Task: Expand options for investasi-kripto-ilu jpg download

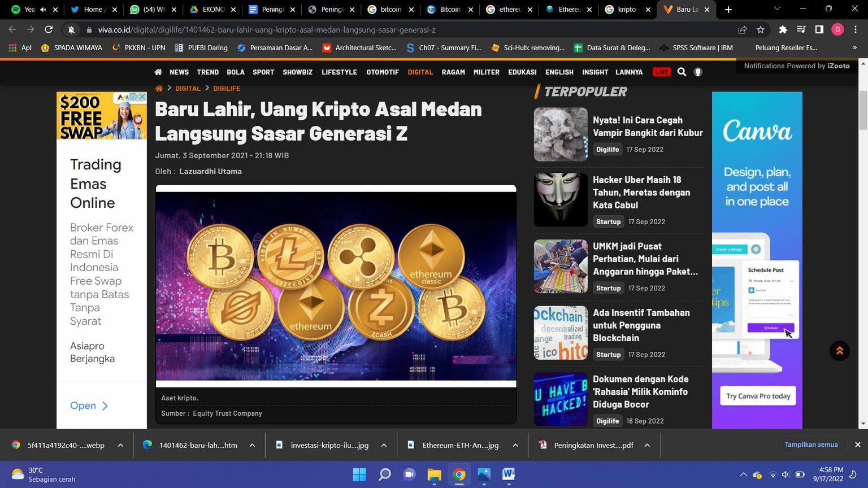Action: 384,445
